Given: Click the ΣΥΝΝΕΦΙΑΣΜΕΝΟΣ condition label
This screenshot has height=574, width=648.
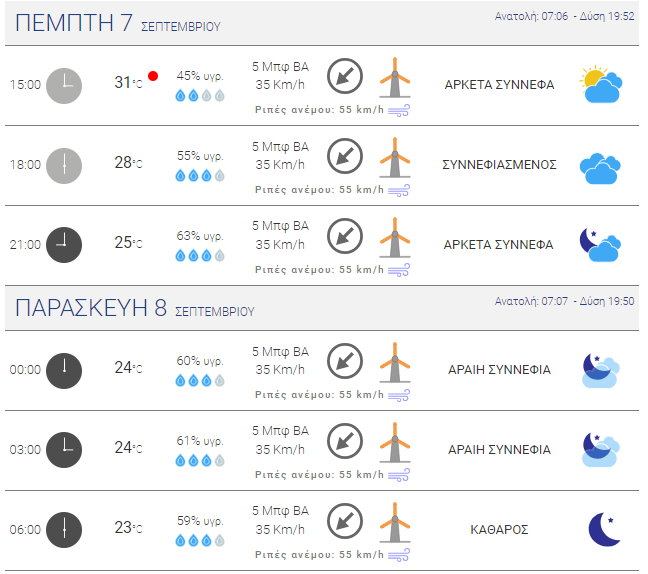Looking at the screenshot, I should tap(499, 164).
